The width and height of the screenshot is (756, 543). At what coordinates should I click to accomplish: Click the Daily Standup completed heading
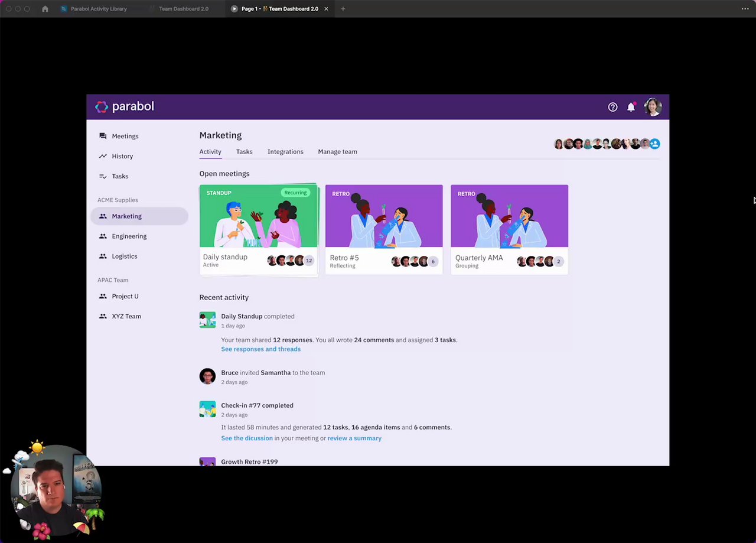(258, 316)
